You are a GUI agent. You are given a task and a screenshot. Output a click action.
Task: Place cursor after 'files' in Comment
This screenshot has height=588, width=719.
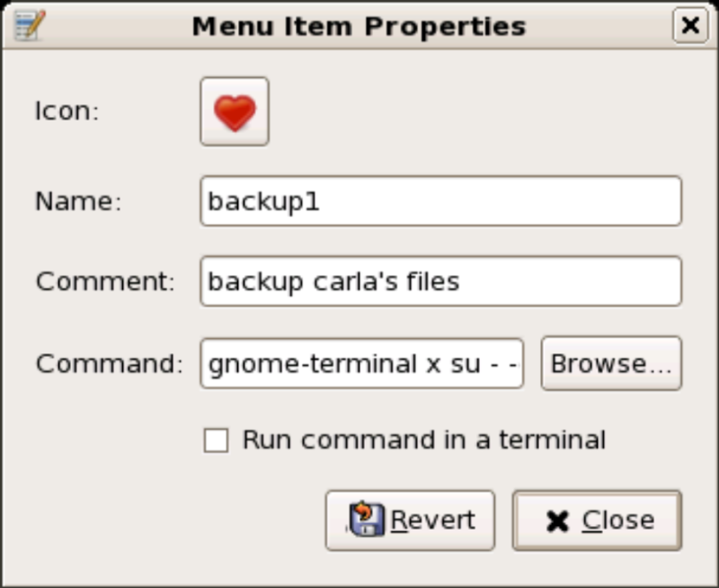tap(460, 281)
